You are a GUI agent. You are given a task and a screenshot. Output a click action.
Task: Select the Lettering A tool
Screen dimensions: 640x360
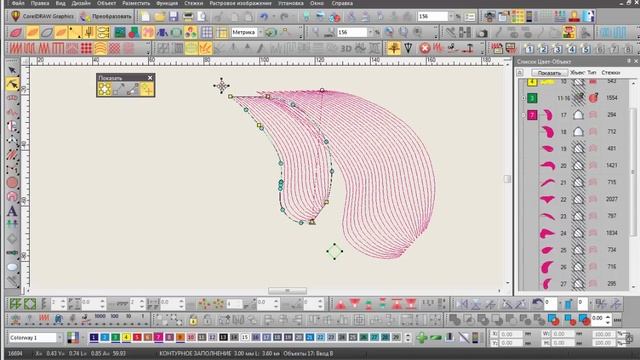click(12, 211)
